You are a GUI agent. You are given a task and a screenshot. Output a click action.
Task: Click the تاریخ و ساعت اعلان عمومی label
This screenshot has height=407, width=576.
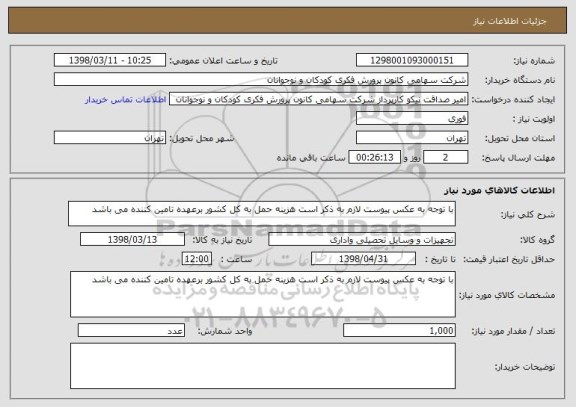(x=223, y=61)
